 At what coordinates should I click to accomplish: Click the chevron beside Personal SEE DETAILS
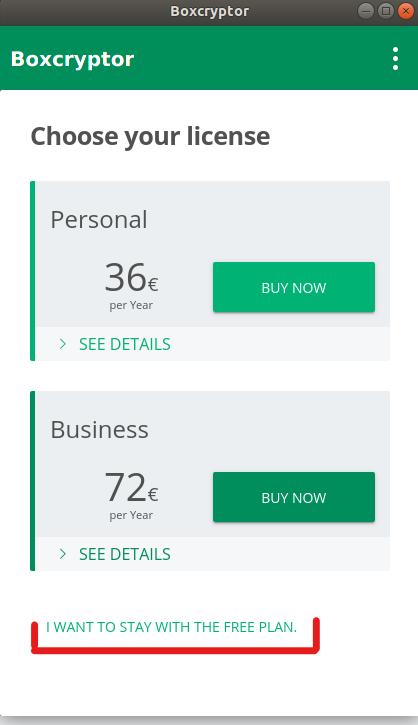(63, 344)
